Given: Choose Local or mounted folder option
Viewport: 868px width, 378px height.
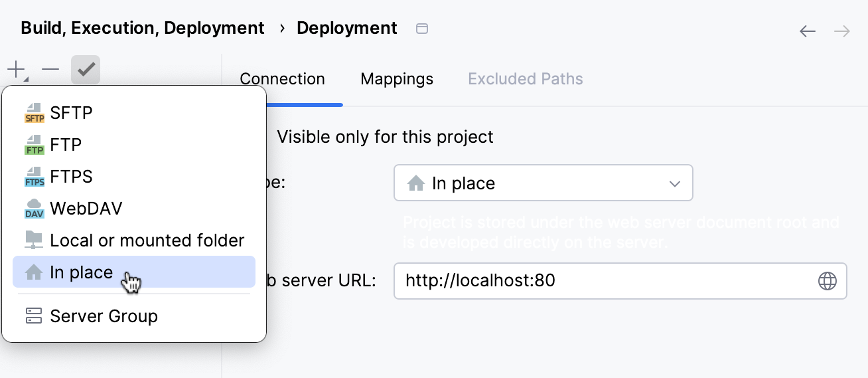Looking at the screenshot, I should click(x=147, y=240).
